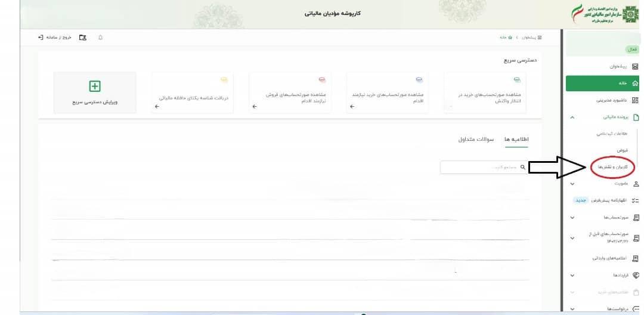Click the invoice icon beside صورتحساب‌های قبل از

tap(636, 238)
